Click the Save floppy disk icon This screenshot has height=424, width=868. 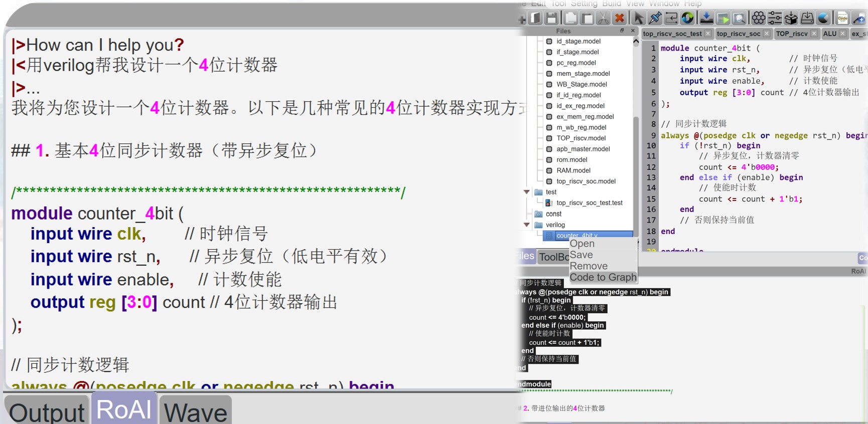(x=551, y=19)
